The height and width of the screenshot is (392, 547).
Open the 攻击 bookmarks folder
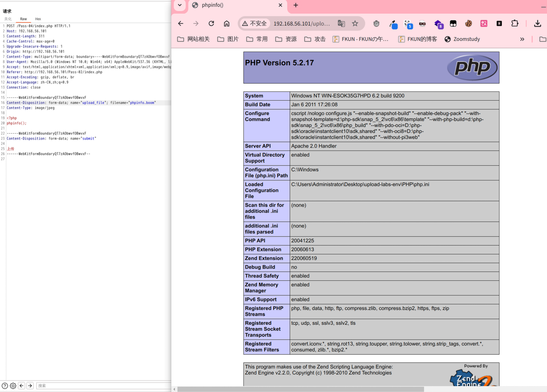[315, 39]
